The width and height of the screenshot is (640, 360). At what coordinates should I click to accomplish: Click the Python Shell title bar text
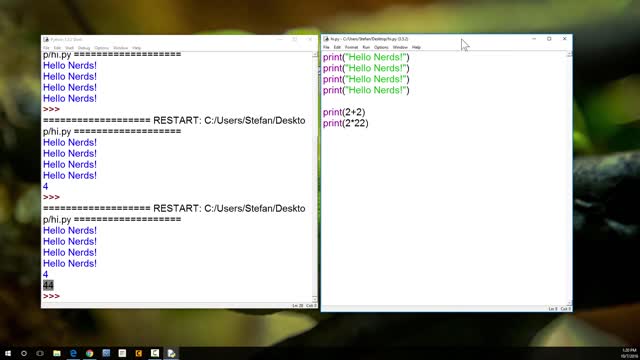pos(66,40)
